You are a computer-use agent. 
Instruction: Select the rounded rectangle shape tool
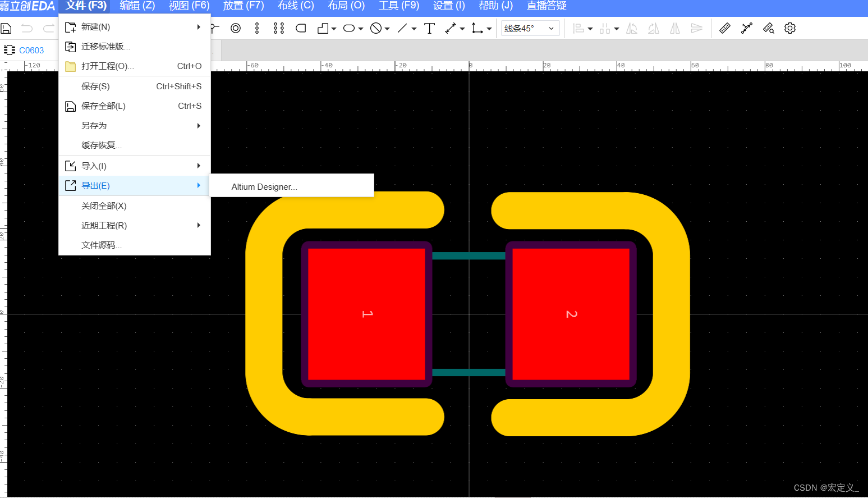[301, 28]
